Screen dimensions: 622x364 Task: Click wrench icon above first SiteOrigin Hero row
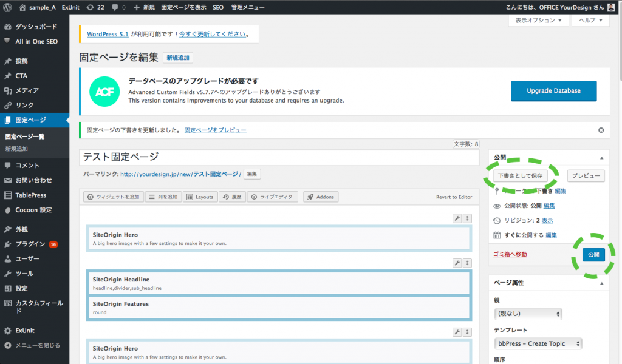[457, 218]
